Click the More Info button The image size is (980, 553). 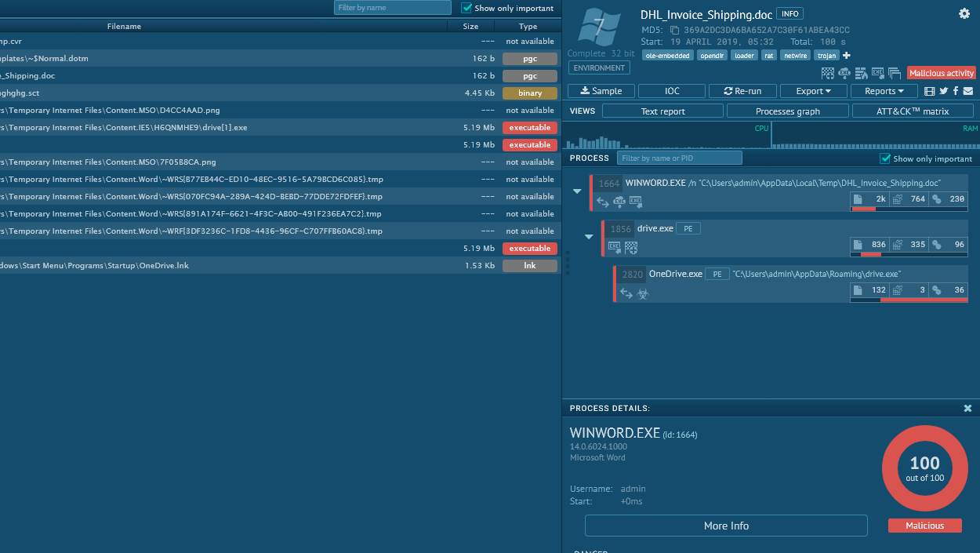point(726,526)
